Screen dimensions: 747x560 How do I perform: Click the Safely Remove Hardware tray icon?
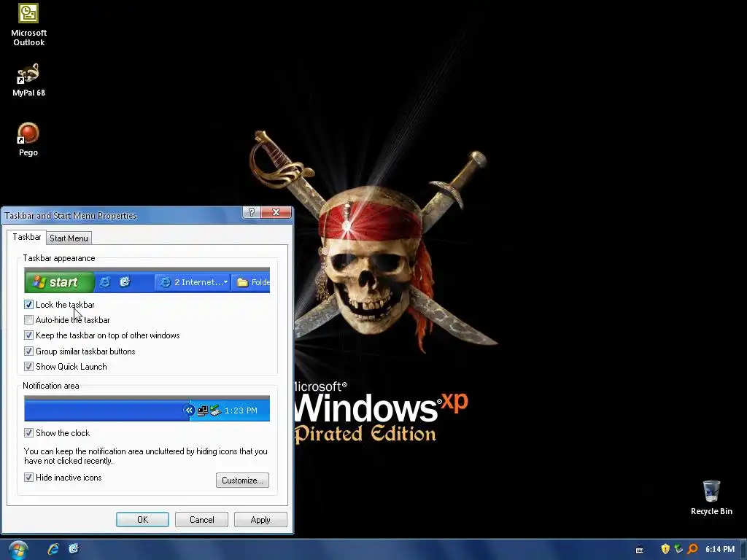click(678, 549)
